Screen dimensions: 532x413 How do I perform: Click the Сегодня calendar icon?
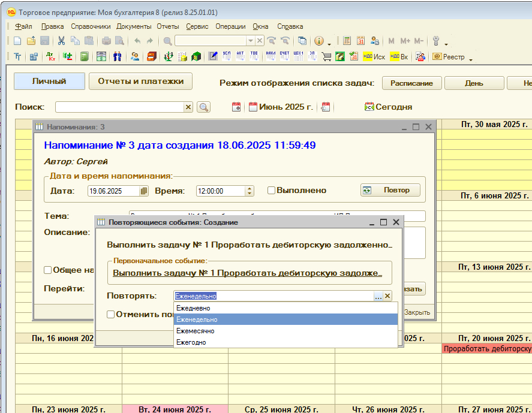coord(369,107)
